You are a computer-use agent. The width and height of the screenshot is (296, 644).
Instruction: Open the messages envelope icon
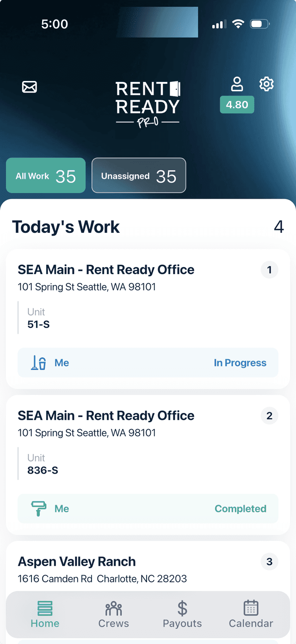click(29, 86)
